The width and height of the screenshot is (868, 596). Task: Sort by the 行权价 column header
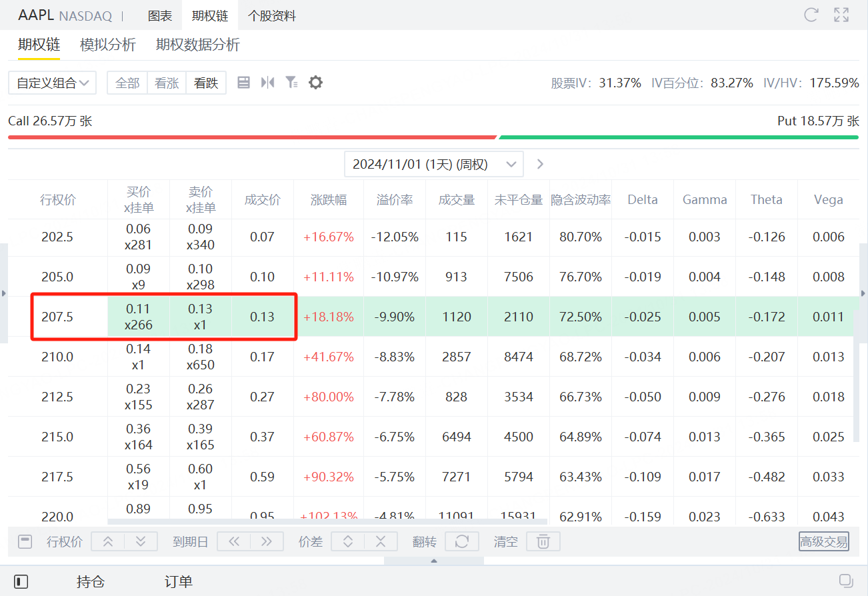(x=58, y=199)
